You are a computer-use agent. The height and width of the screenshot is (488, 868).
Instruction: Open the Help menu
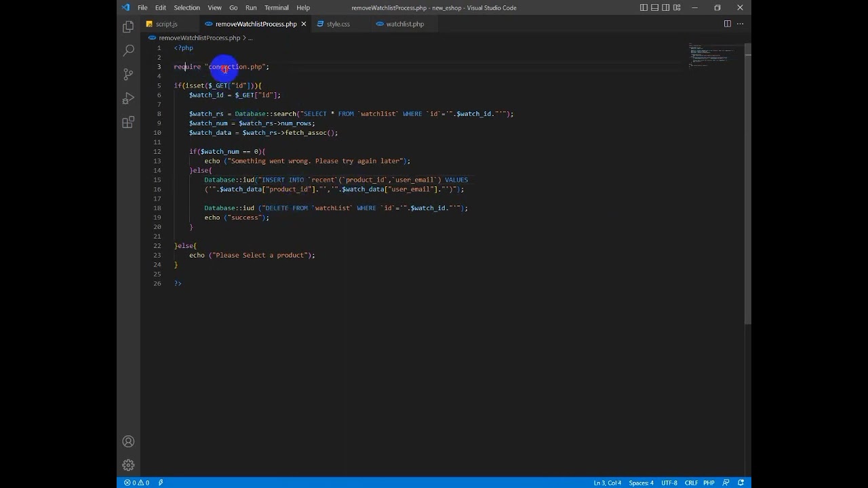point(303,7)
